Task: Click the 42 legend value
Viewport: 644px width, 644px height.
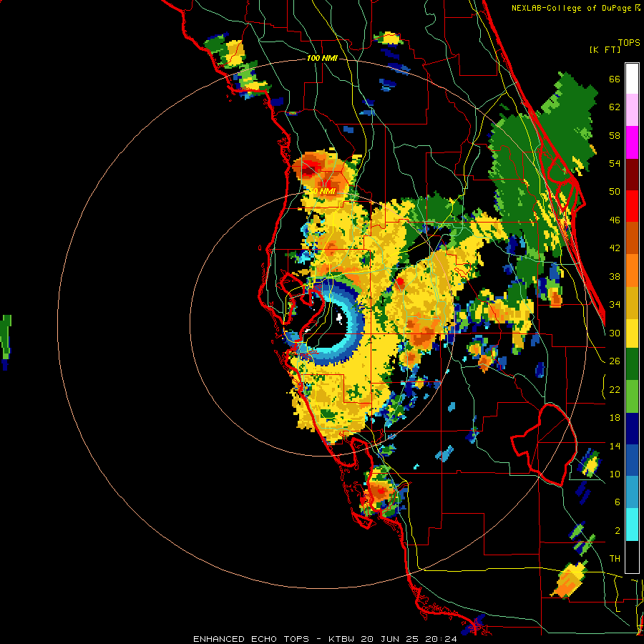Action: [615, 248]
